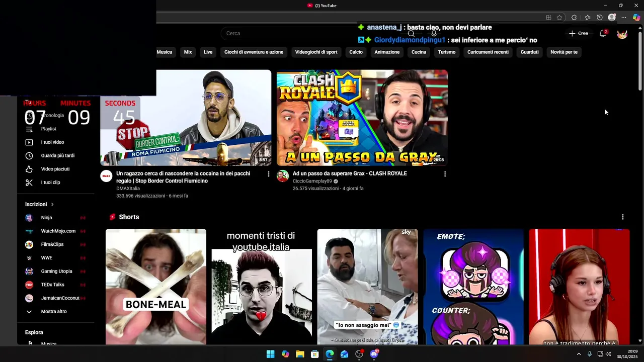
Task: Open the Ninja subscription channel
Action: tap(55, 218)
